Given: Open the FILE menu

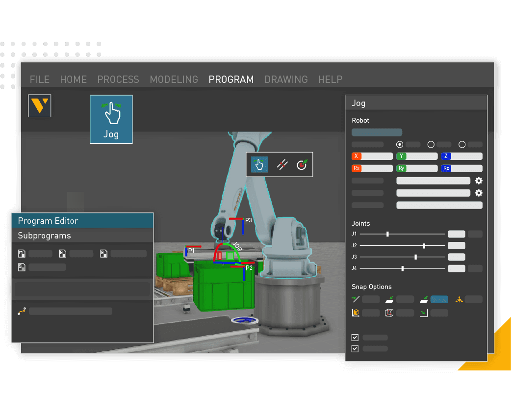Looking at the screenshot, I should coord(39,79).
